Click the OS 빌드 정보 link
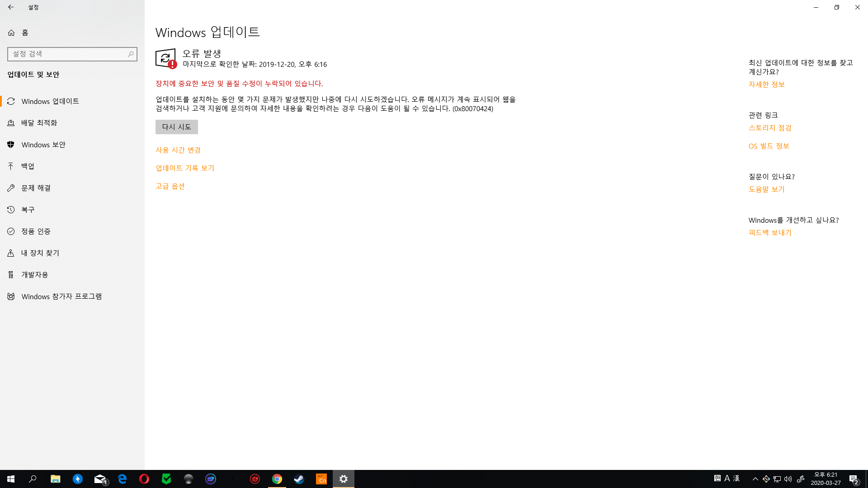868x488 pixels. [x=769, y=146]
